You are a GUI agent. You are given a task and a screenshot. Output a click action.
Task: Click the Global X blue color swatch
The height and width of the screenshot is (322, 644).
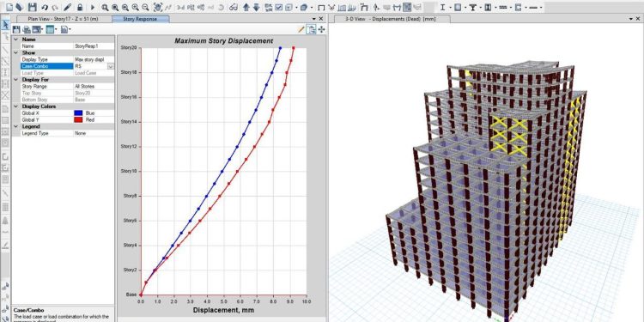[78, 113]
